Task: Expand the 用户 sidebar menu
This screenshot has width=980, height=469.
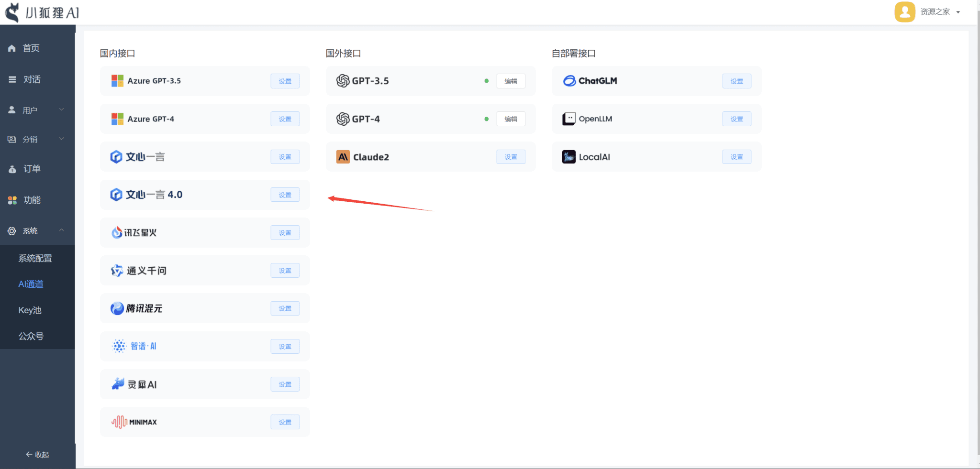Action: coord(37,110)
